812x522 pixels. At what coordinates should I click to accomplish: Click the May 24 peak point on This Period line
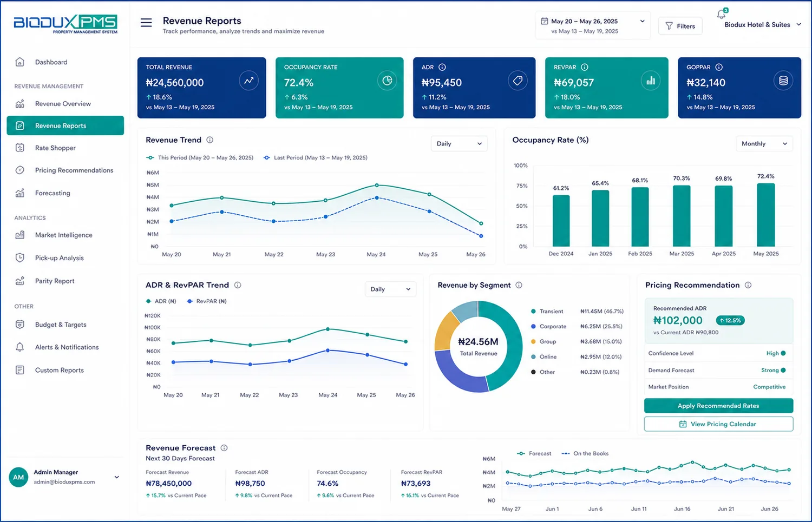(377, 186)
